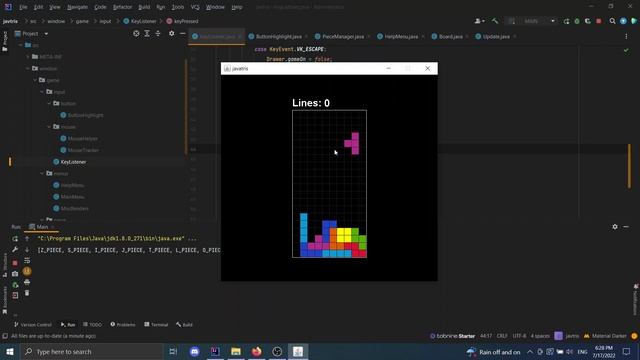
Task: Open the user account dropdown icon
Action: click(480, 21)
